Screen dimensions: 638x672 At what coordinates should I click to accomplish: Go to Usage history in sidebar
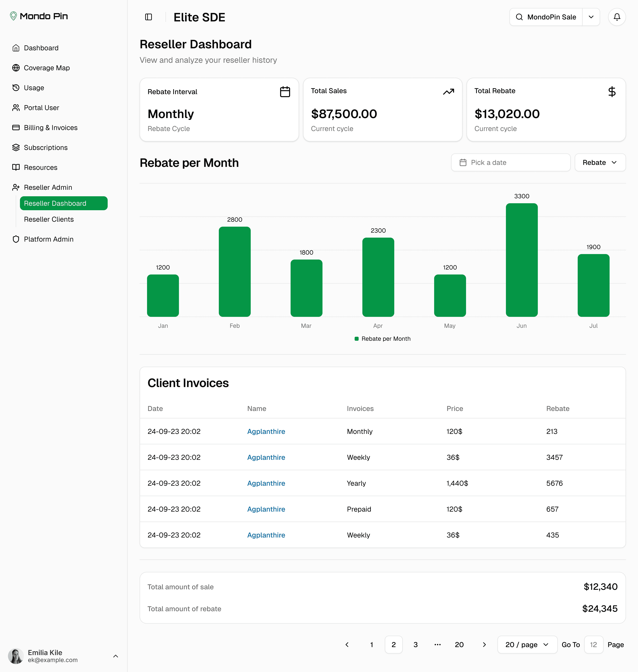pos(34,88)
